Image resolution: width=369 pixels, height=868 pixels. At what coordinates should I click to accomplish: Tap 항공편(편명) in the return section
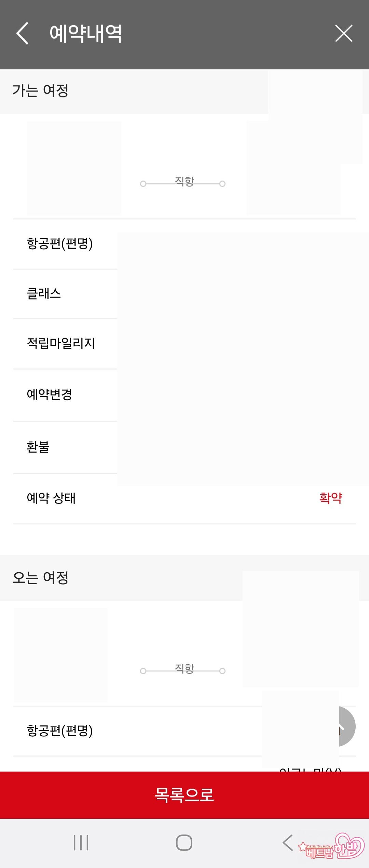point(60,731)
